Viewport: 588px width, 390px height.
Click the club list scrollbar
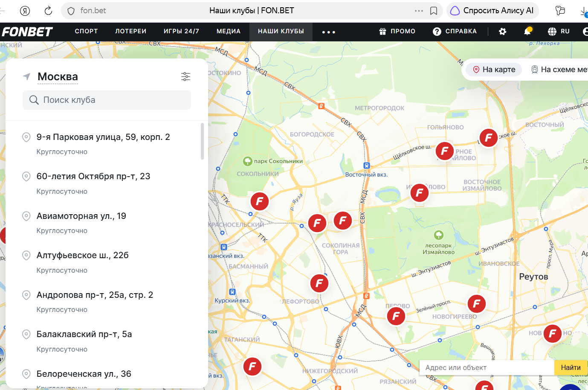(x=202, y=141)
